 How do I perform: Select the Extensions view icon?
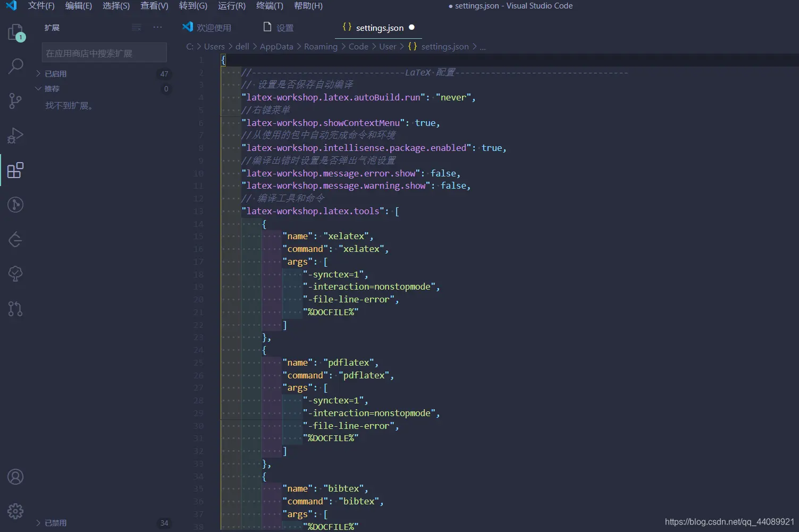pyautogui.click(x=15, y=170)
